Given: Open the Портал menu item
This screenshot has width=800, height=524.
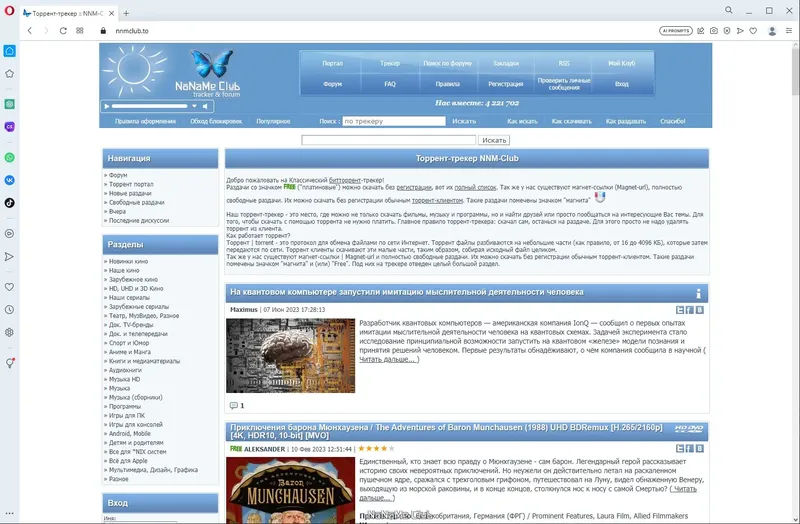Looking at the screenshot, I should [x=332, y=63].
